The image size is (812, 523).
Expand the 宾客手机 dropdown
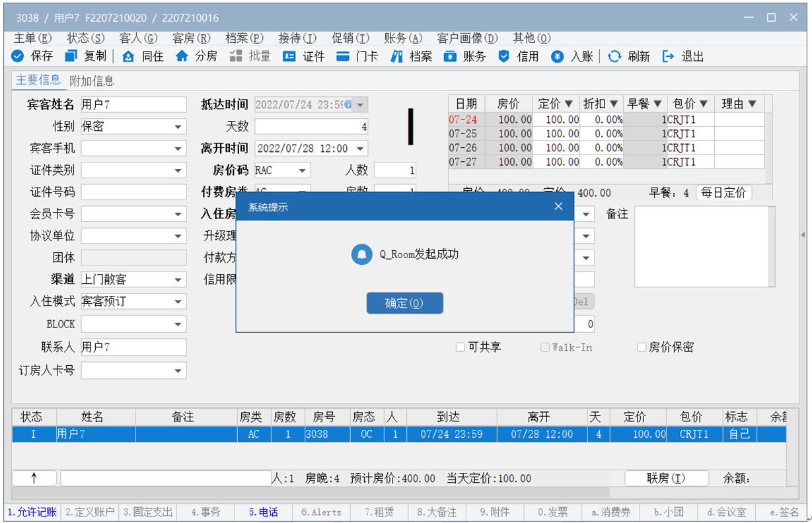(x=178, y=149)
